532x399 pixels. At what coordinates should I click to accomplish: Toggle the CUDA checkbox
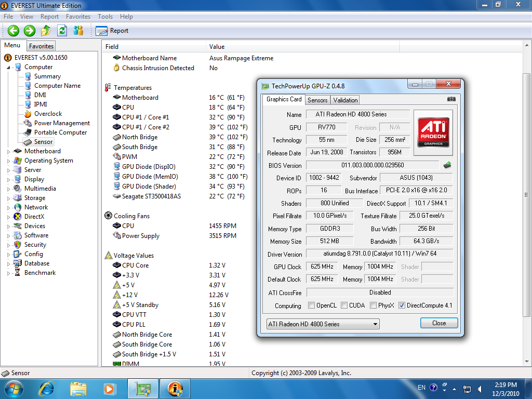coord(344,305)
